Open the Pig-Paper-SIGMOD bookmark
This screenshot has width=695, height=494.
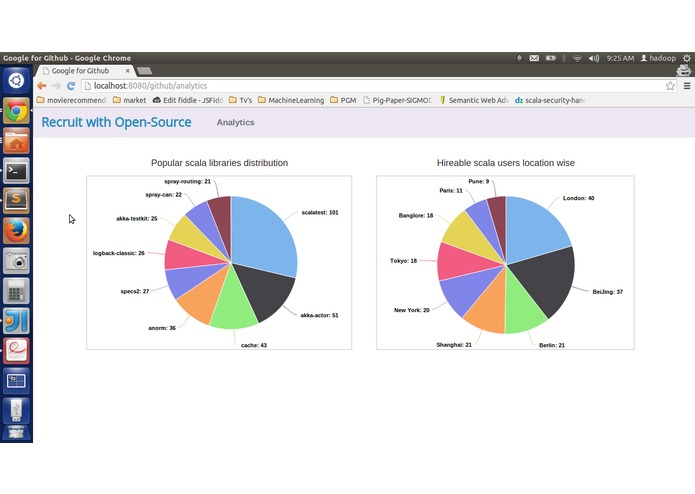[x=397, y=100]
